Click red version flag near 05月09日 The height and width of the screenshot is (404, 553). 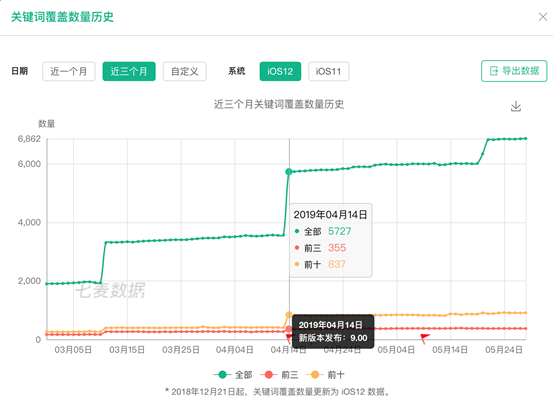pos(425,338)
